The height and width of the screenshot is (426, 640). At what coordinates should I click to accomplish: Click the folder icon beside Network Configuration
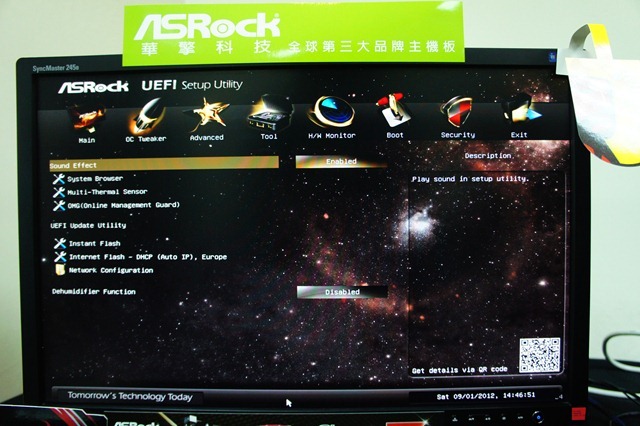(x=60, y=270)
